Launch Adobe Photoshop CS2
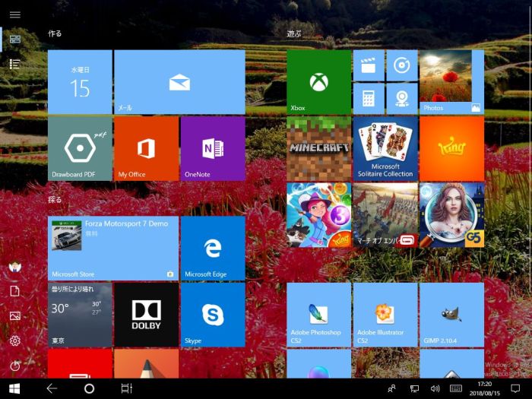 (x=318, y=314)
